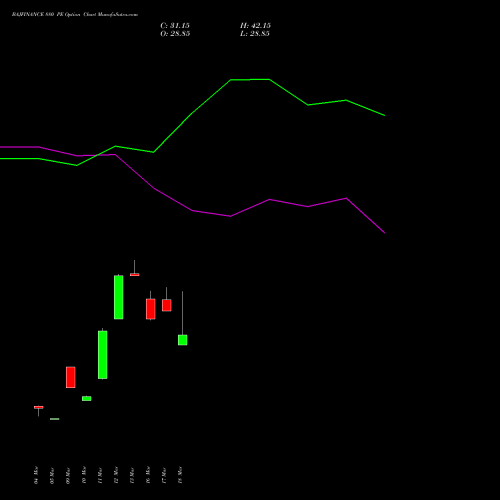Click the tall green candle for 12 Mar
This screenshot has width=500, height=500.
(119, 297)
